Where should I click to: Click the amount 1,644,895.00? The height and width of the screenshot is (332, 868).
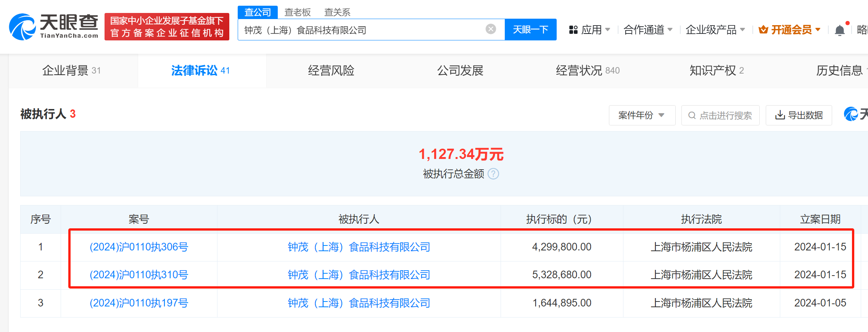(x=562, y=303)
